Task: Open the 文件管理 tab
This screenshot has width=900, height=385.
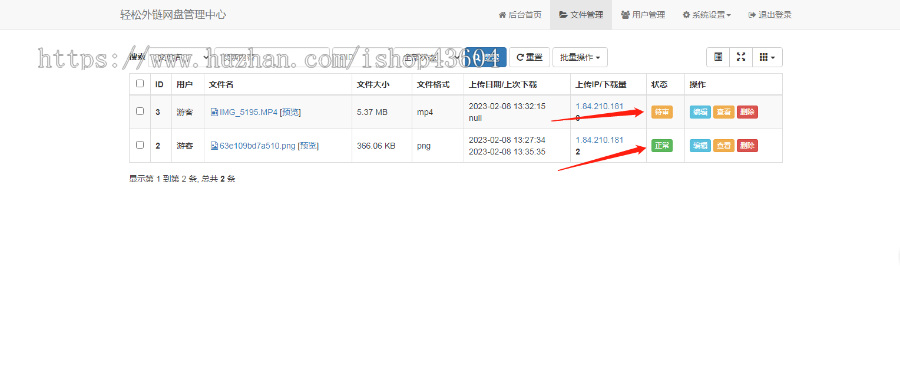Action: (x=580, y=15)
